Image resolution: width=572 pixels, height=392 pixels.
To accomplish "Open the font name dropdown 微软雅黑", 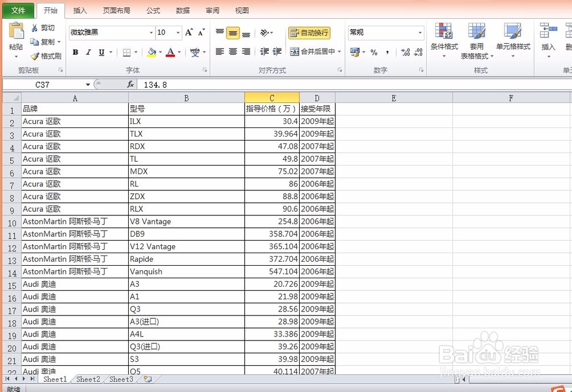I will 151,33.
